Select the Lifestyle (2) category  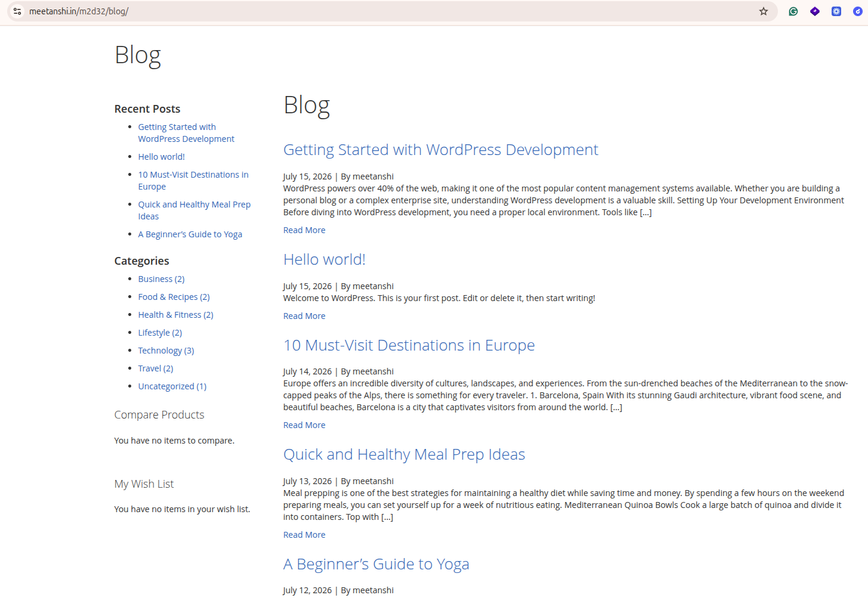tap(160, 333)
